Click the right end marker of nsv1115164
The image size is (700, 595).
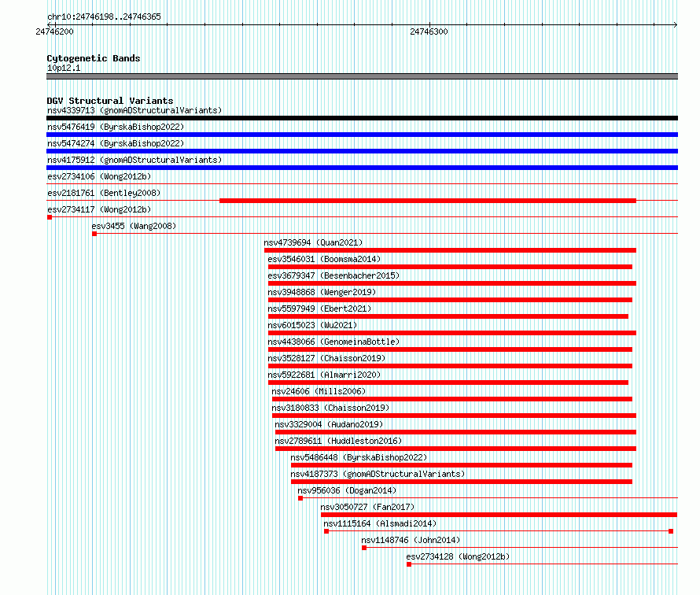(x=671, y=531)
